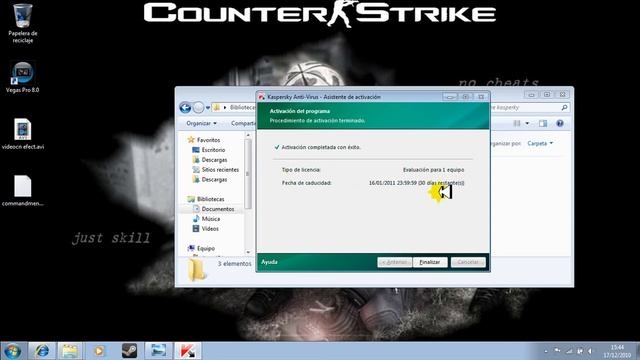Click the Explorer back arrow button

click(185, 108)
